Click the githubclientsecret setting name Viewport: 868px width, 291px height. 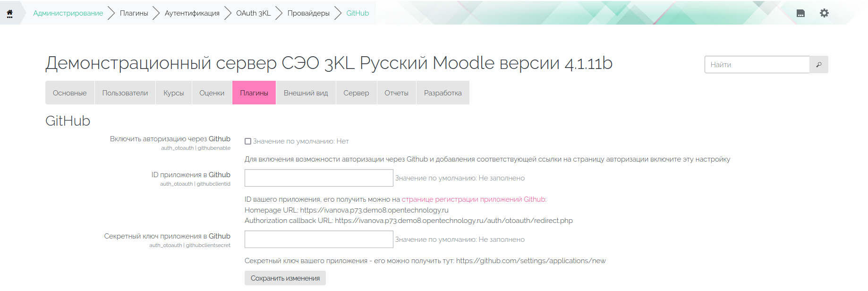(208, 245)
